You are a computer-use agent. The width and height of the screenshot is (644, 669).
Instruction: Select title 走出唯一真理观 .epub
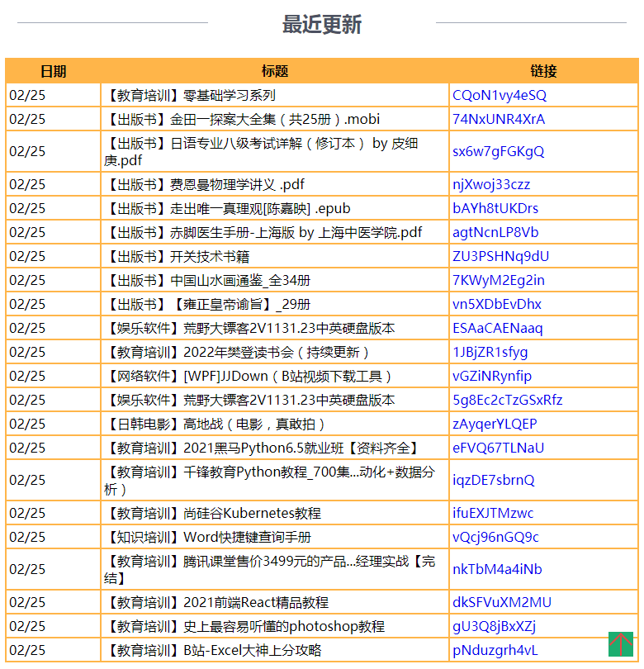click(x=227, y=208)
